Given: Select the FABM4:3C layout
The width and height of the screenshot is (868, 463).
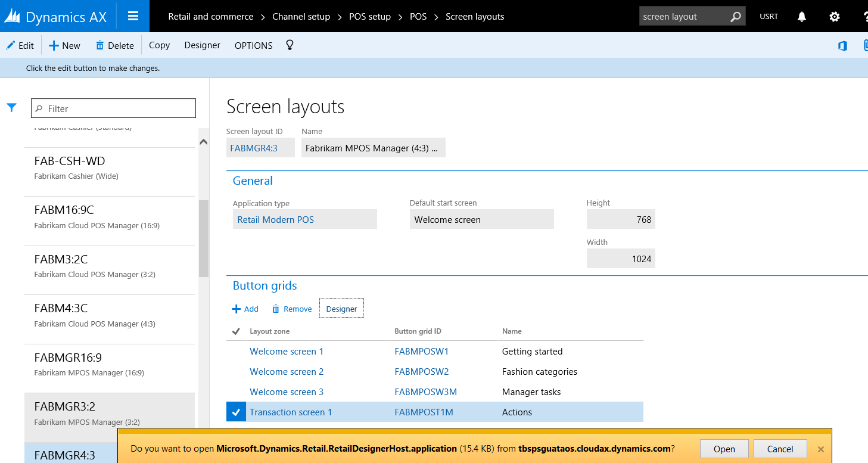Looking at the screenshot, I should coord(110,319).
